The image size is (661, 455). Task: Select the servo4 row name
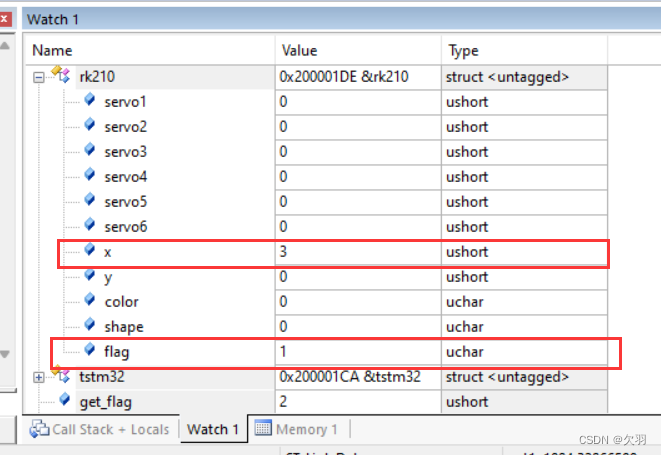click(126, 176)
